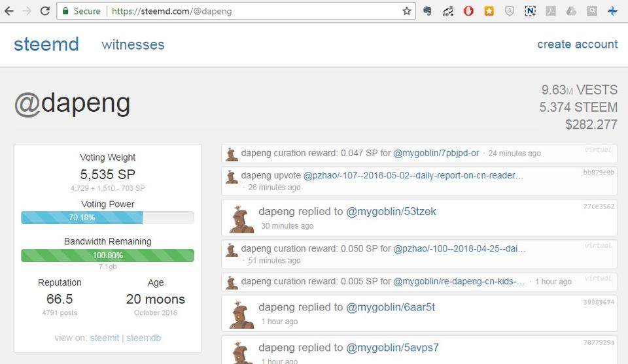Screen dimensions: 628x364
Task: Click the 24 minutes ago timestamp
Action: tap(514, 154)
